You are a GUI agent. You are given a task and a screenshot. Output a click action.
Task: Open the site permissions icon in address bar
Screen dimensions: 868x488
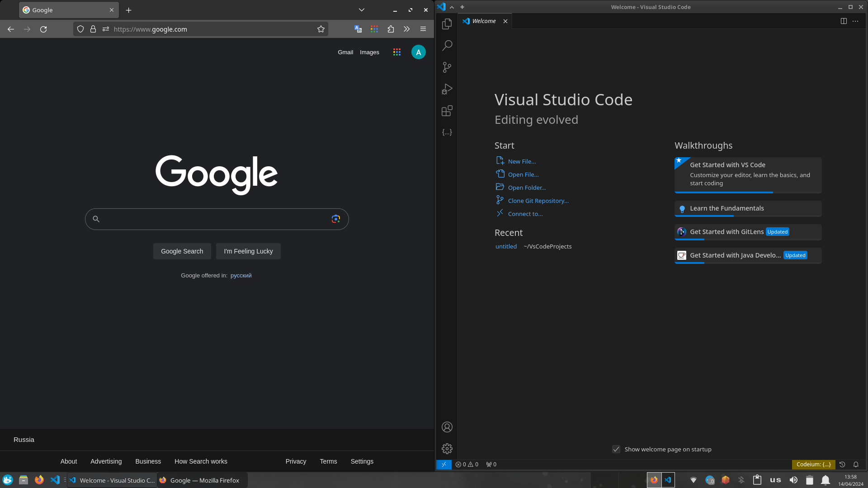click(x=106, y=29)
